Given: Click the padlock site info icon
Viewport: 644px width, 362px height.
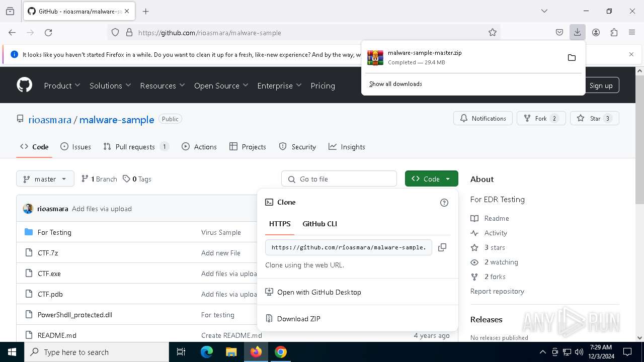Looking at the screenshot, I should 129,32.
